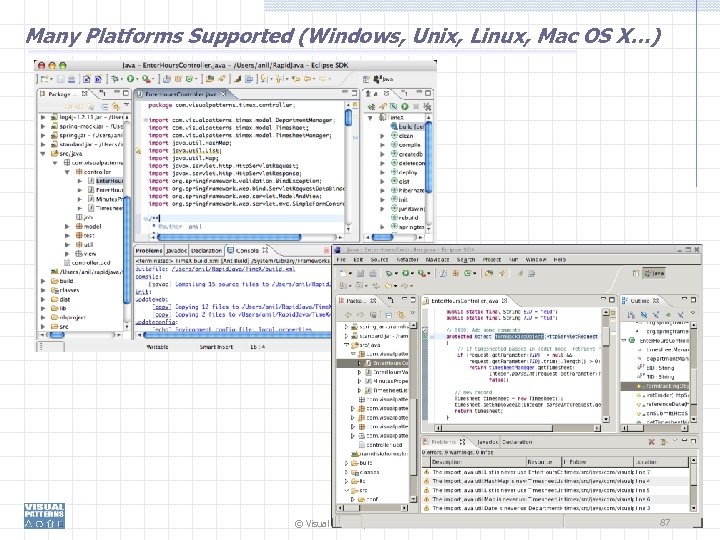This screenshot has width=720, height=540.
Task: Select Javadoc tab in Linux Eclipse window
Action: (487, 442)
